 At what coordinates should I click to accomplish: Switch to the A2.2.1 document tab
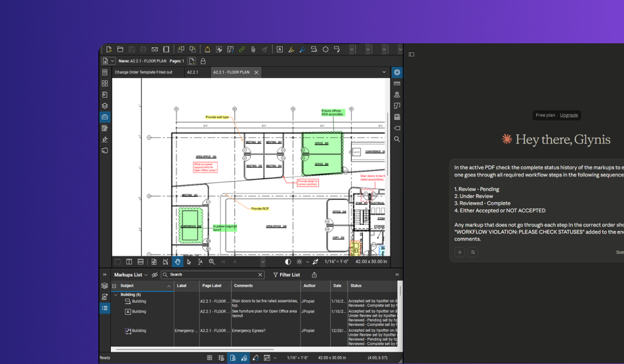tap(192, 72)
